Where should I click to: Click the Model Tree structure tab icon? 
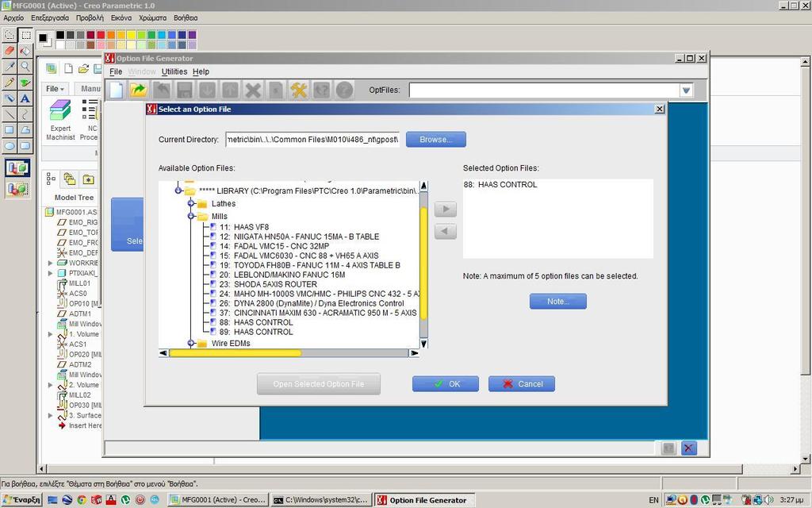[51, 179]
